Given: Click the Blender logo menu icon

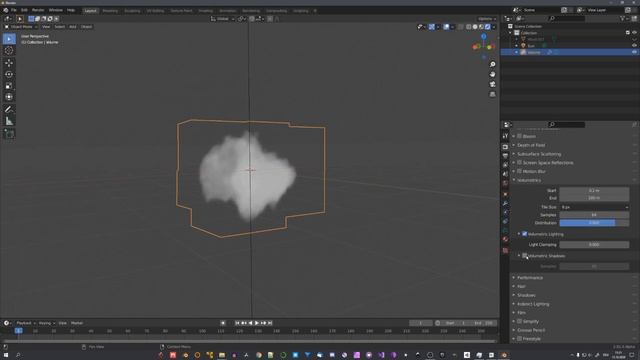Looking at the screenshot, I should (x=6, y=10).
